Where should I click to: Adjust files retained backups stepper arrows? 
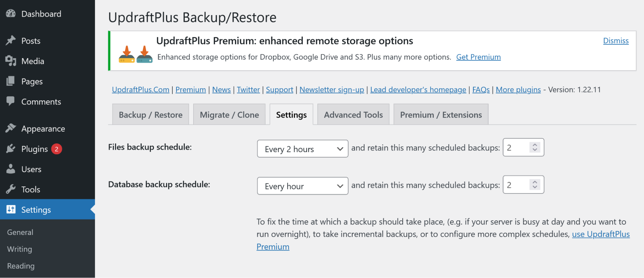[534, 148]
